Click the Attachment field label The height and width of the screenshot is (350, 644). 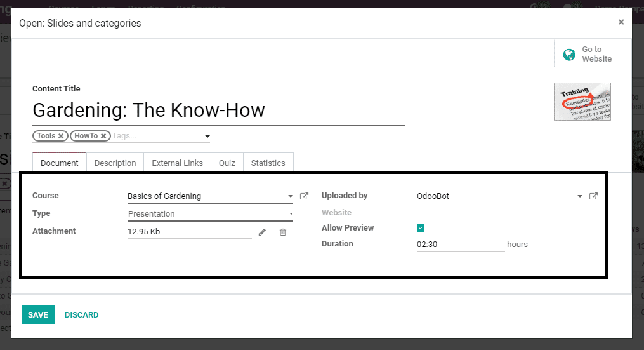point(54,231)
